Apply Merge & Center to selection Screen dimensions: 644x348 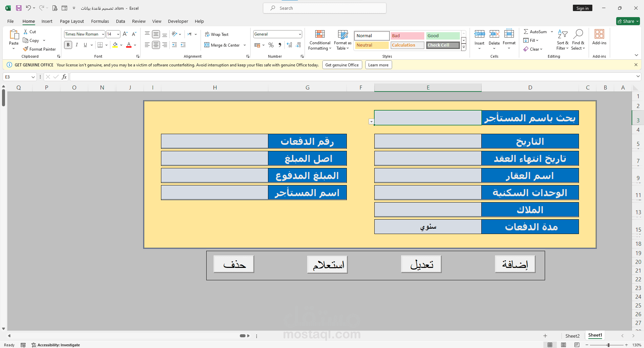(222, 45)
